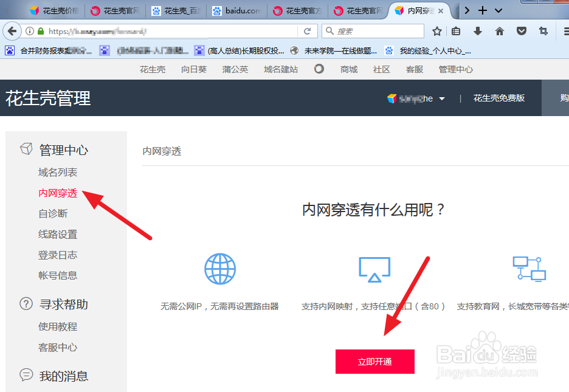Open the 长期股权投资 bookmark
Screen dimensions: 569x392
click(x=239, y=51)
